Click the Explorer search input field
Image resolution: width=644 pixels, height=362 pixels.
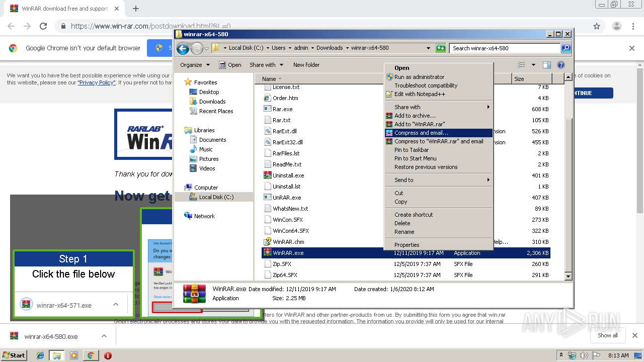pyautogui.click(x=505, y=48)
